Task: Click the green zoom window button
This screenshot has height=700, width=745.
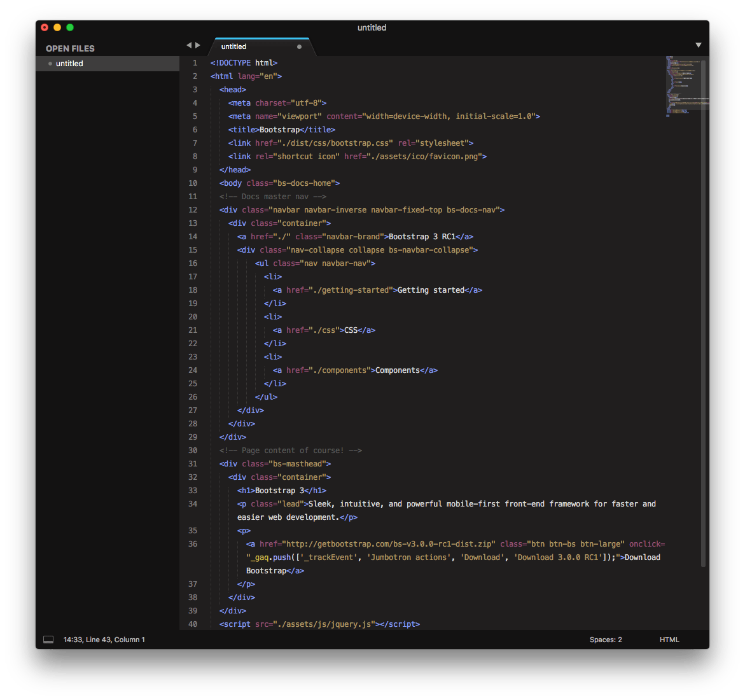Action: point(70,27)
